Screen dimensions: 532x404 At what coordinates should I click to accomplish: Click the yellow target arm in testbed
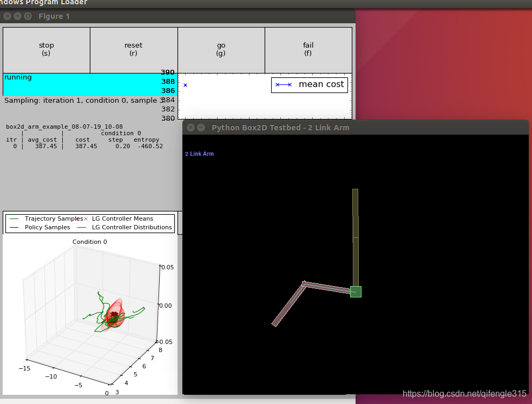[x=355, y=237]
